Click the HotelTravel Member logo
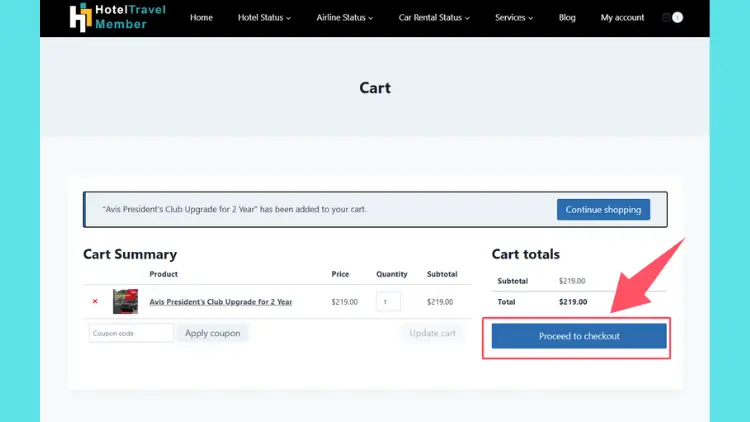Screen dimensions: 750x422 pyautogui.click(x=118, y=17)
